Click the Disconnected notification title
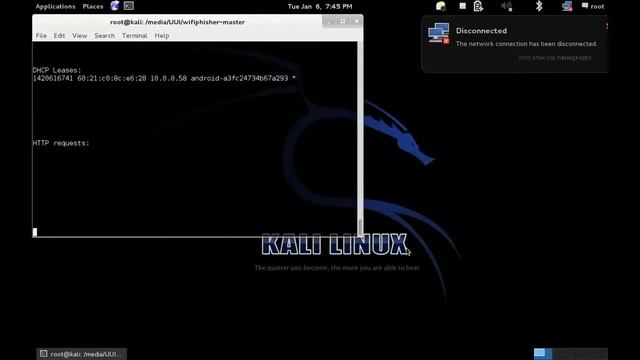The image size is (640, 360). (x=481, y=31)
